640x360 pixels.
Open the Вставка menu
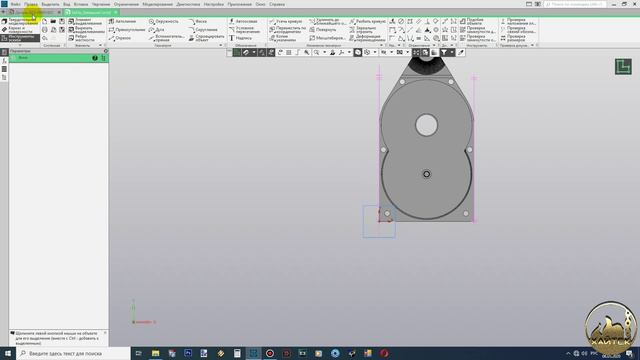point(81,4)
